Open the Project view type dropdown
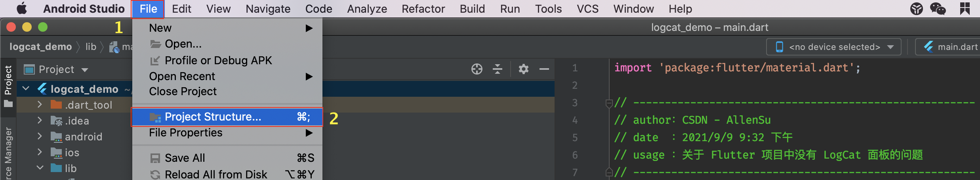 [x=56, y=69]
